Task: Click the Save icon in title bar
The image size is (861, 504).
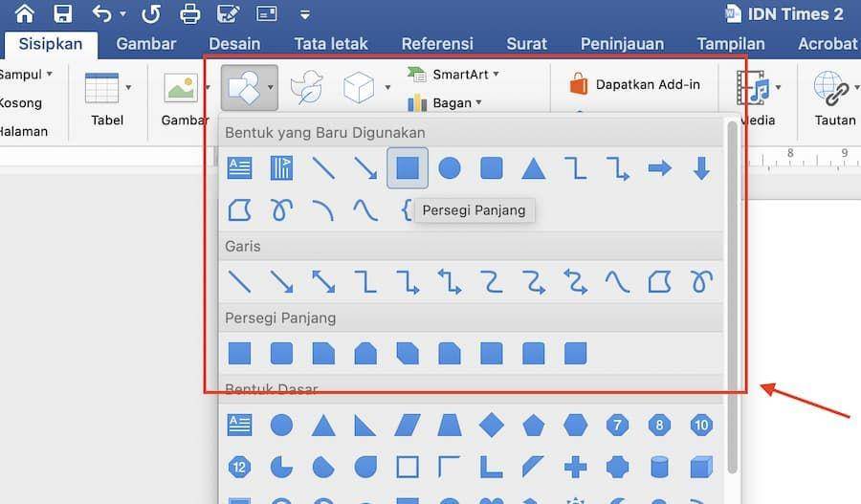Action: point(62,13)
